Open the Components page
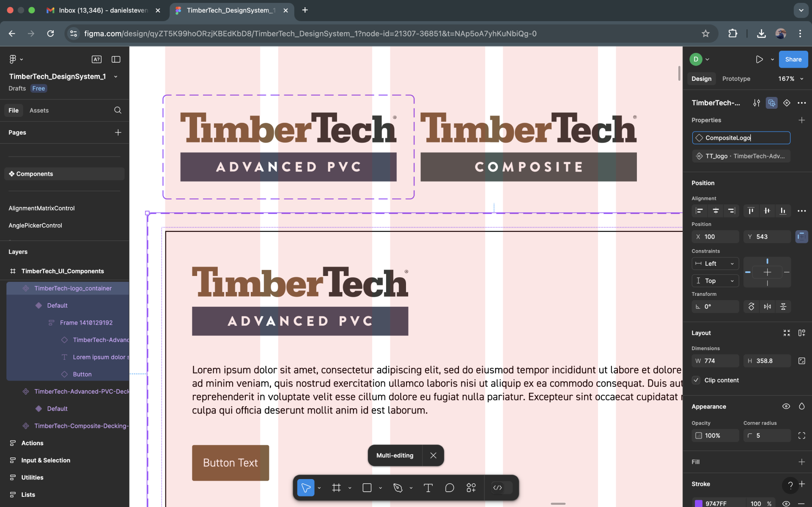Viewport: 812px width, 507px height. 64,174
